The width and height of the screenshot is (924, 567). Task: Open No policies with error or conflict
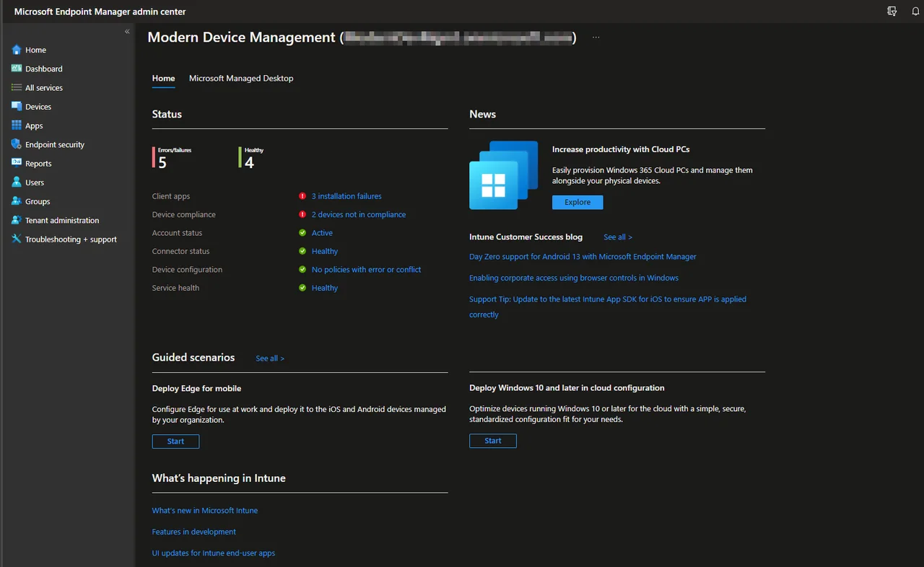pos(367,270)
